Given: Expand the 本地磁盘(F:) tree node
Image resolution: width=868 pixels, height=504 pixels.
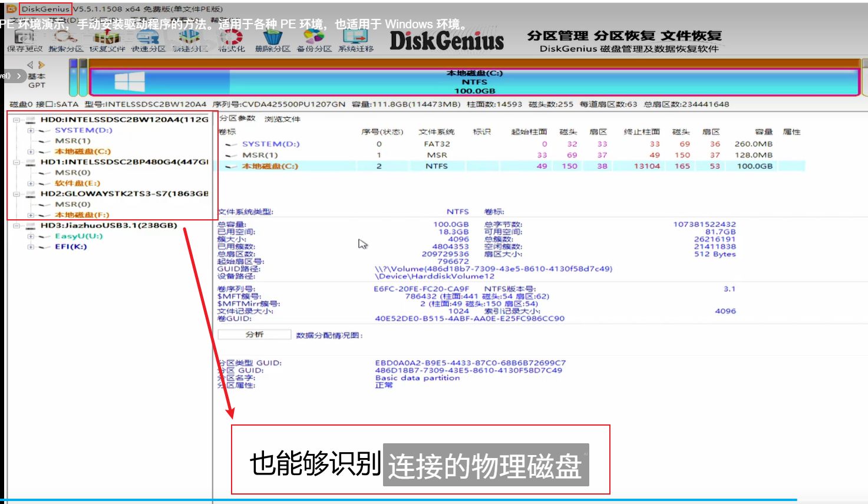Looking at the screenshot, I should pyautogui.click(x=31, y=215).
